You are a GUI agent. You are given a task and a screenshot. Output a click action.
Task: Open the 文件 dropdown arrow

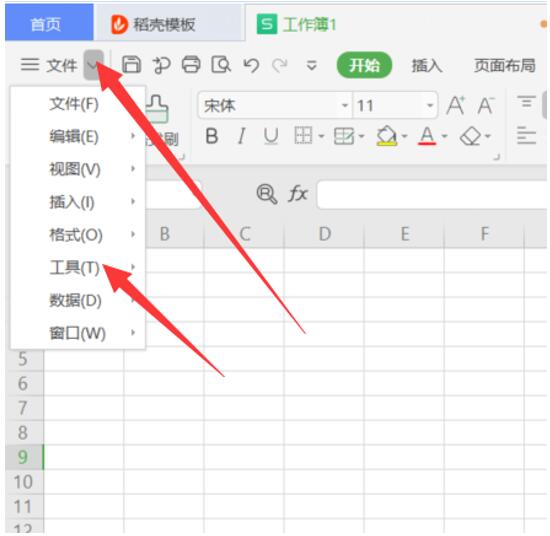[x=93, y=65]
